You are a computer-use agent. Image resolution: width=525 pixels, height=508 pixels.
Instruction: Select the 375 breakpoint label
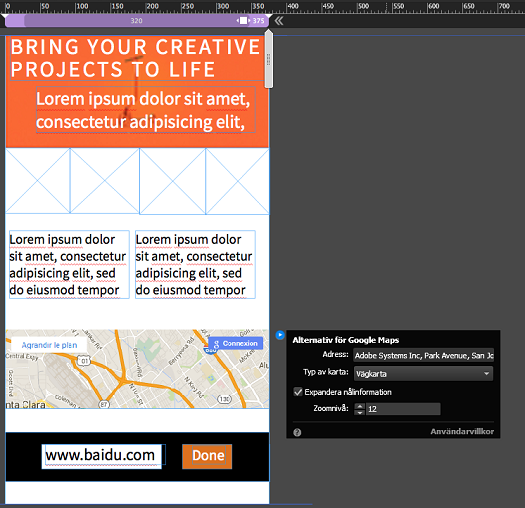pyautogui.click(x=258, y=21)
